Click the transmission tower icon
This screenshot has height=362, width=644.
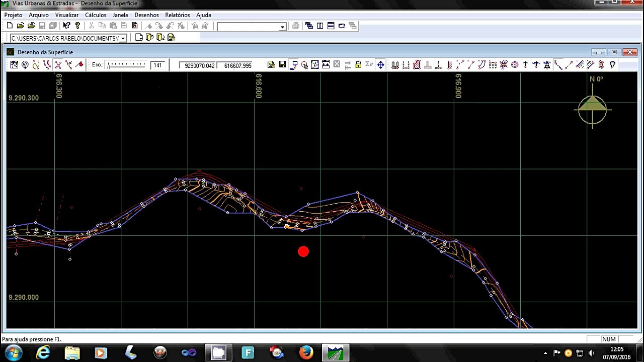547,65
